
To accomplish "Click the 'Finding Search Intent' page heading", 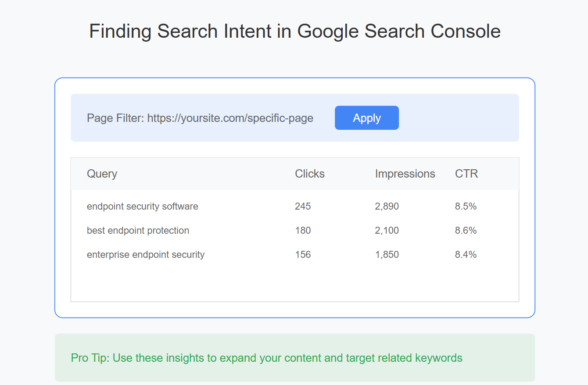I will click(x=295, y=32).
